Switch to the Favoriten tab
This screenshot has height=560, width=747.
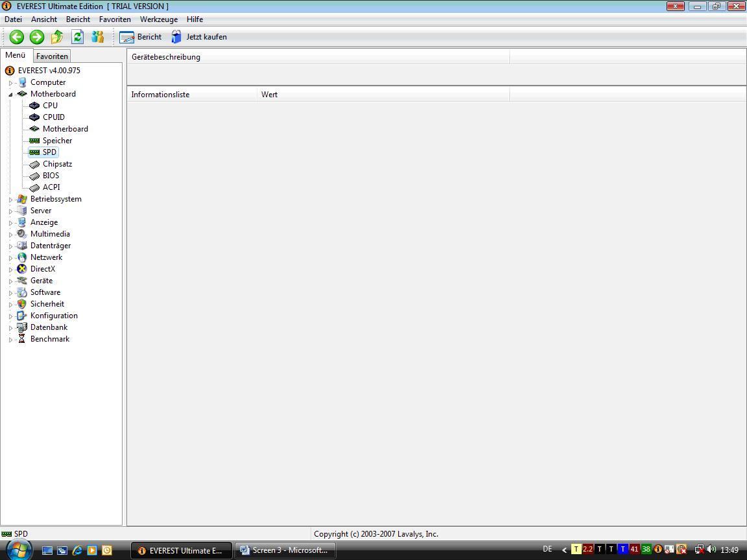click(x=52, y=56)
